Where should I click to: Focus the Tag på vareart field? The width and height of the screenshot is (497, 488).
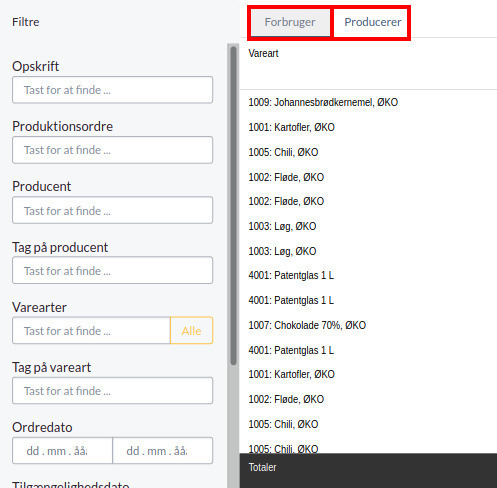tap(112, 391)
